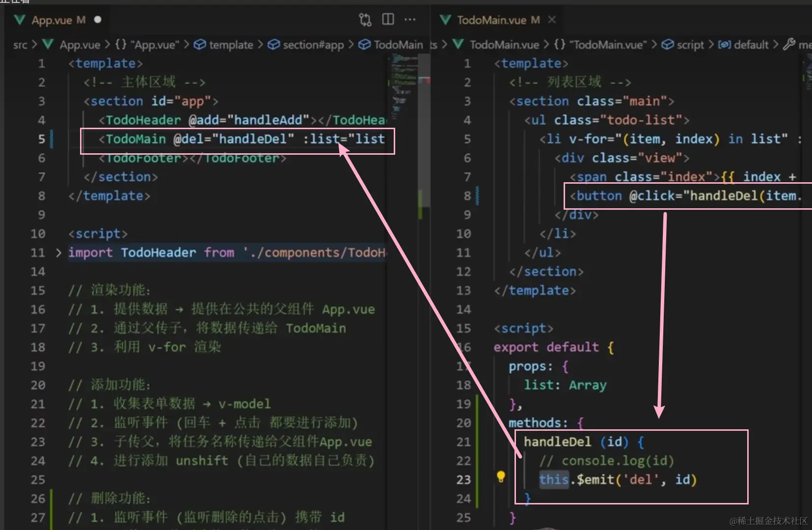Click line number 9 in App.vue gutter
Screen dimensions: 812x530
click(x=41, y=215)
